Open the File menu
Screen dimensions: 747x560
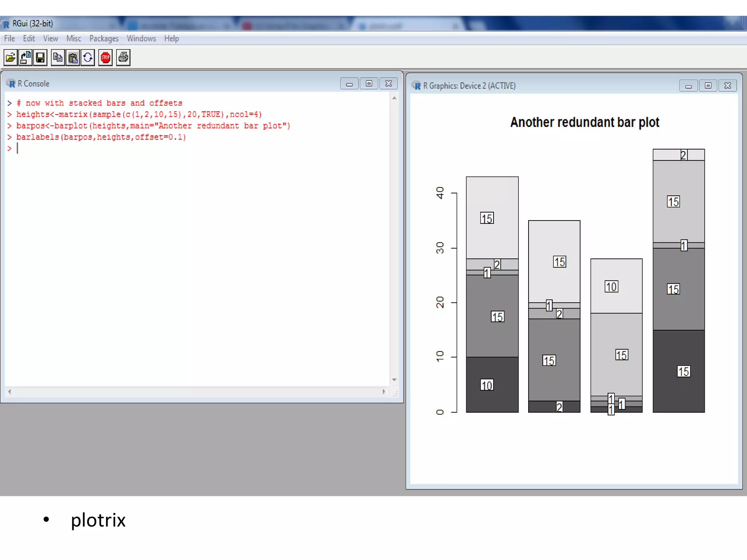9,39
